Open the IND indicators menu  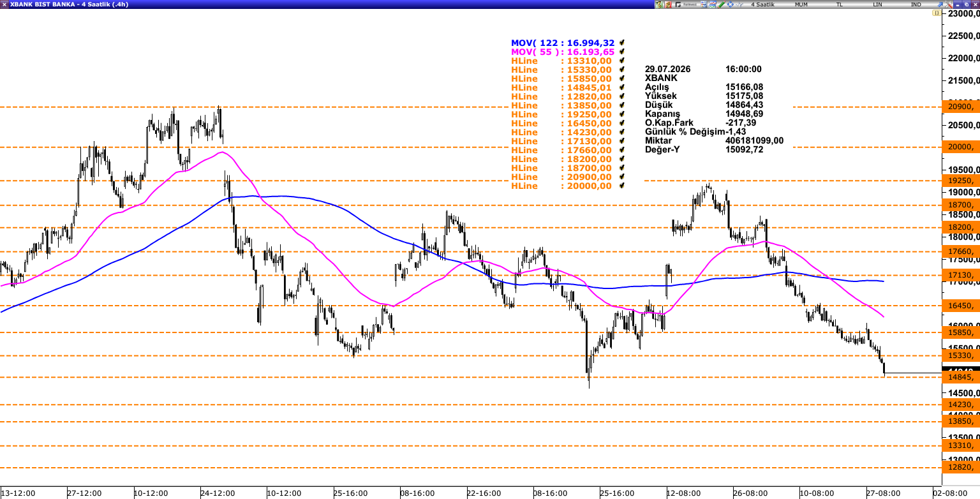tap(916, 4)
